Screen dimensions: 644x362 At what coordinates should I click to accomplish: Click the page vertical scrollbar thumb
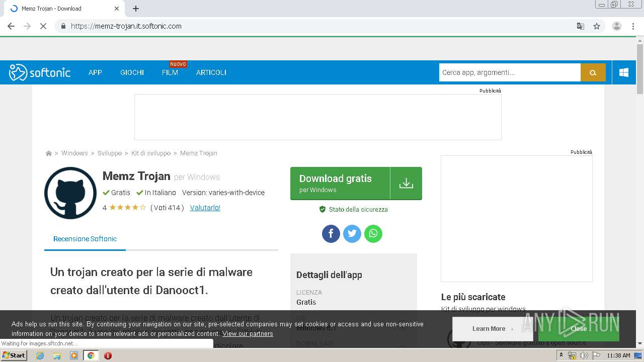point(640,69)
